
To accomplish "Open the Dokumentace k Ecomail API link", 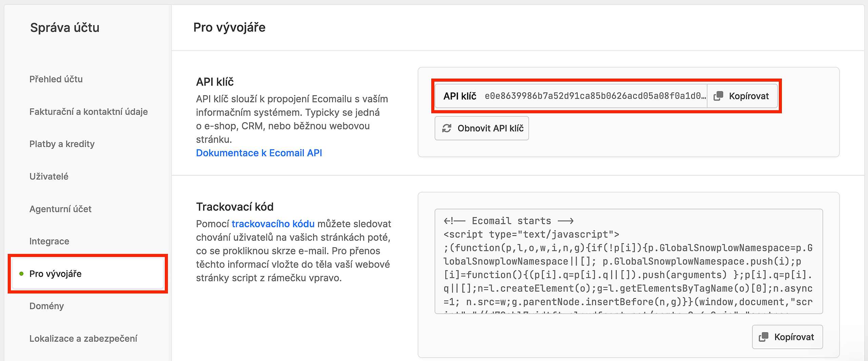I will click(259, 153).
